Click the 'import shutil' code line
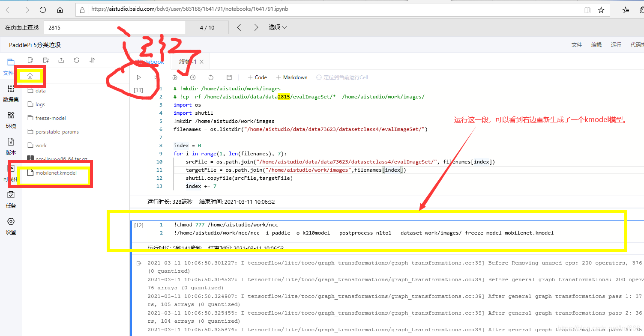The height and width of the screenshot is (336, 644). [193, 113]
